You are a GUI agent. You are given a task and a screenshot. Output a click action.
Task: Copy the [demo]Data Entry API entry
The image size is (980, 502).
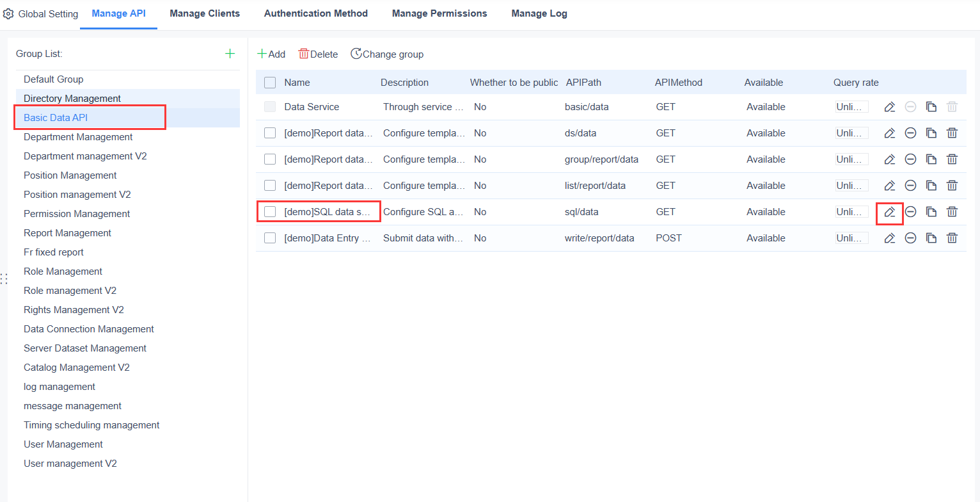coord(931,238)
